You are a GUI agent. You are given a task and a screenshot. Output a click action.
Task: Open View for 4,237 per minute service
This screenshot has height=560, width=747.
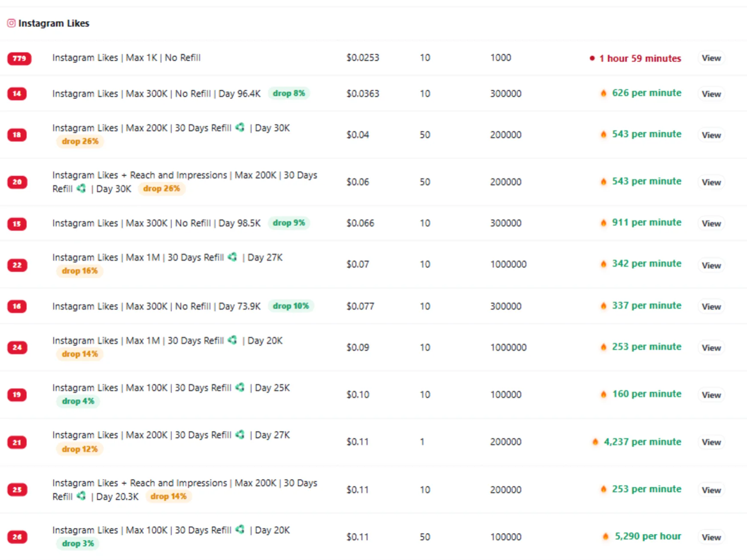711,442
